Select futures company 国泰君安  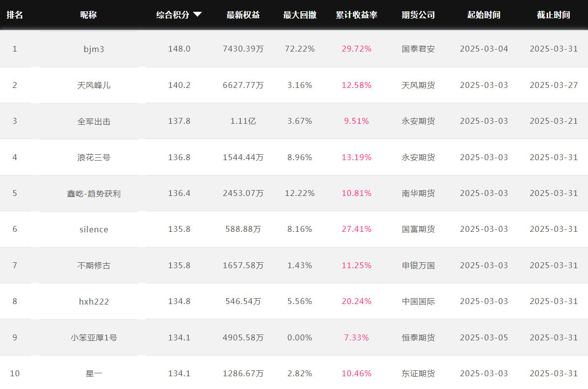418,49
